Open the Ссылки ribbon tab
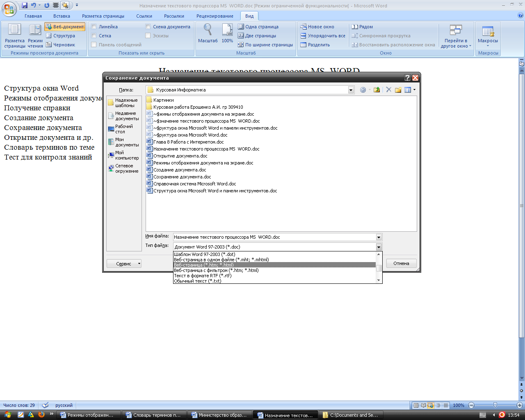Image resolution: width=525 pixels, height=420 pixels. click(144, 16)
